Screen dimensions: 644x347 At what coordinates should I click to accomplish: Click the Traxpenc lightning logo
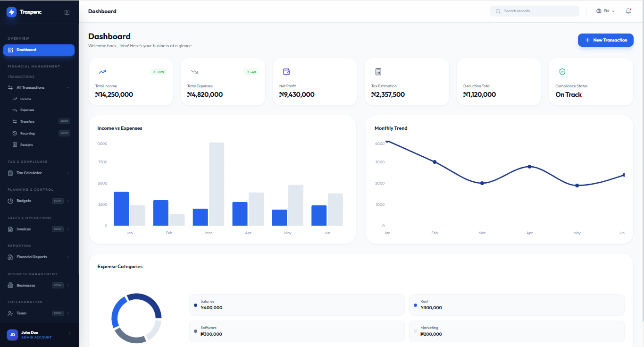pyautogui.click(x=10, y=12)
